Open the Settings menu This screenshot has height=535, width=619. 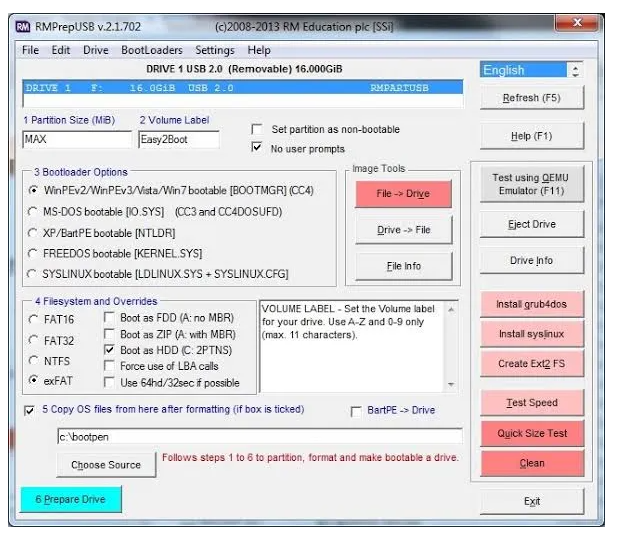pos(215,50)
